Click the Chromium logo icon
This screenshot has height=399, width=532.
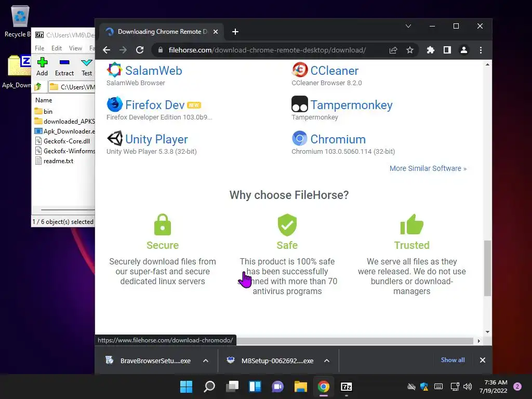click(x=300, y=138)
